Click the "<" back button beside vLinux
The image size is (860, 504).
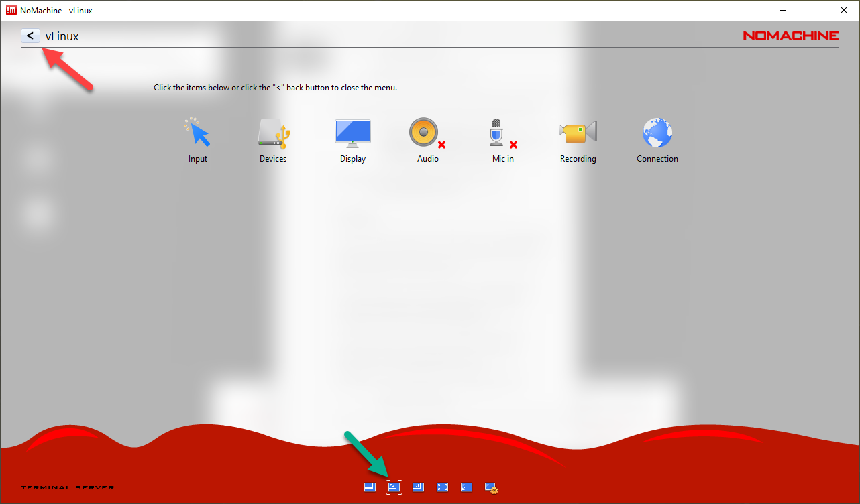click(30, 36)
